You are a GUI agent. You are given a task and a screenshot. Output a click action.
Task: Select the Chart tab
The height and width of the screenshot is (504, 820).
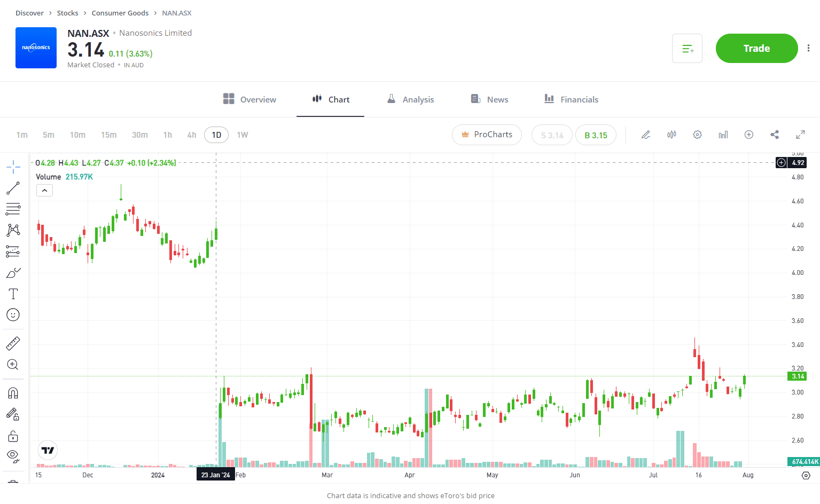point(331,99)
